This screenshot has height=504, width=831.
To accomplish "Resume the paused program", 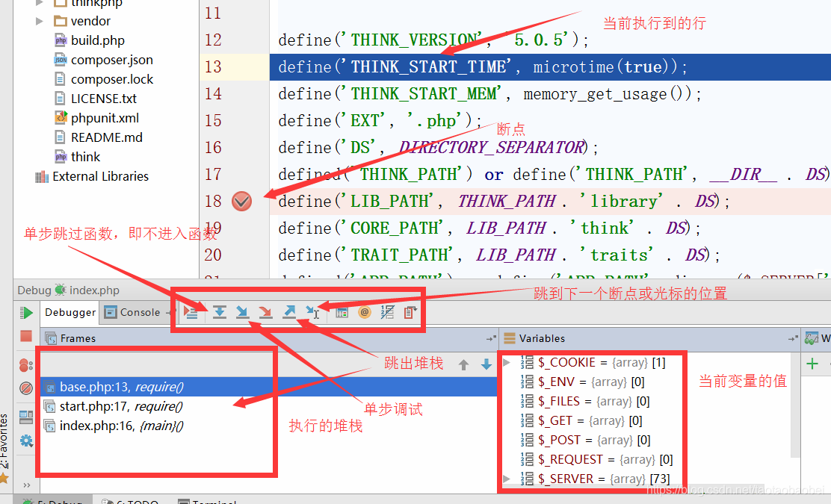I will tap(26, 312).
